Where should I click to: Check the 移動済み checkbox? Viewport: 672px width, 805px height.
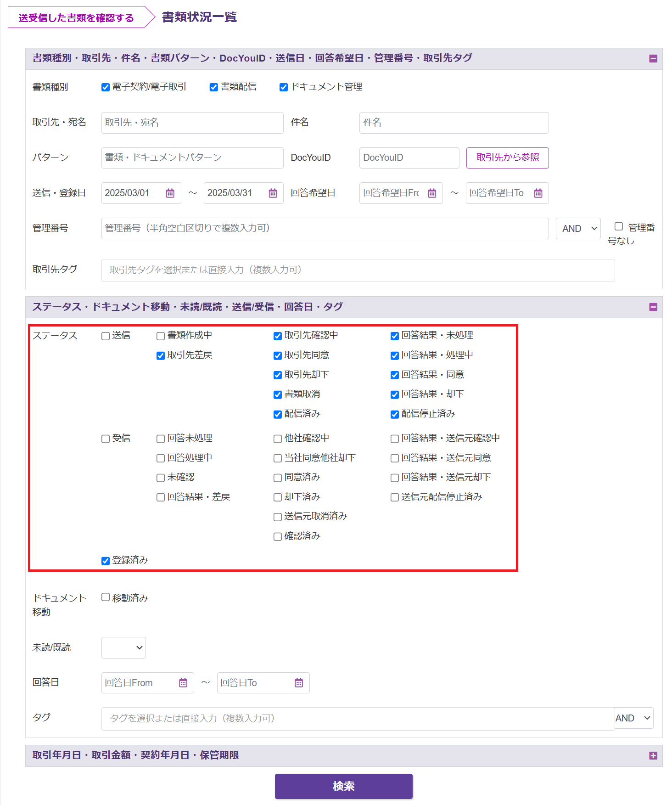[106, 597]
